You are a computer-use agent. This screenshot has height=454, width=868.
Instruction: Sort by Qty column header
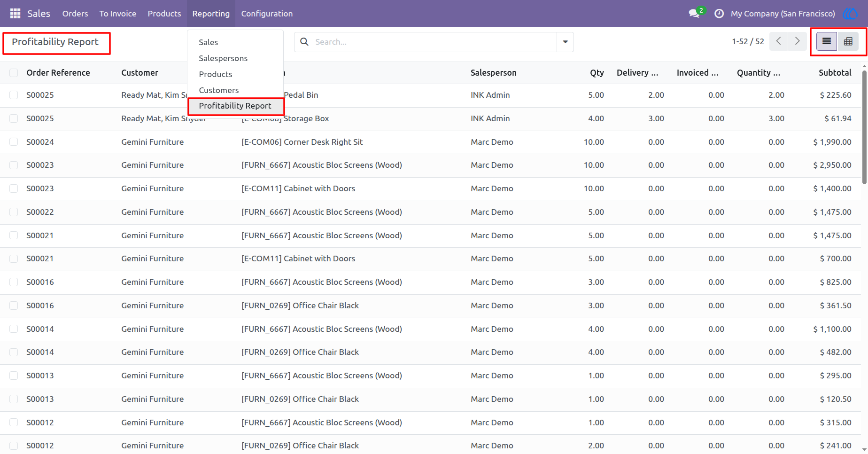point(597,73)
